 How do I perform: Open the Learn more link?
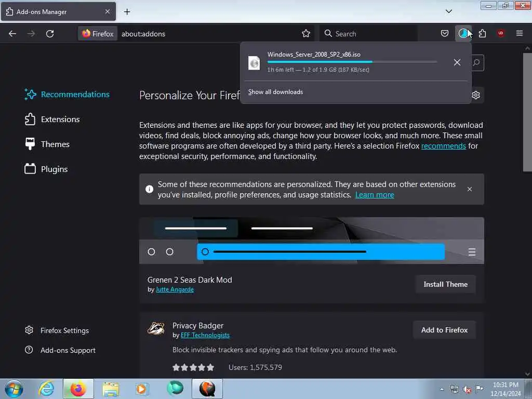coord(375,195)
